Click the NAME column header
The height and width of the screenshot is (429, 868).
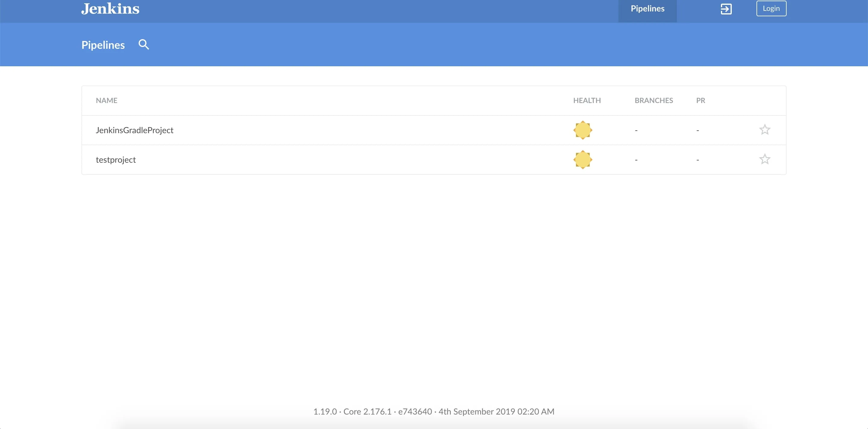106,100
